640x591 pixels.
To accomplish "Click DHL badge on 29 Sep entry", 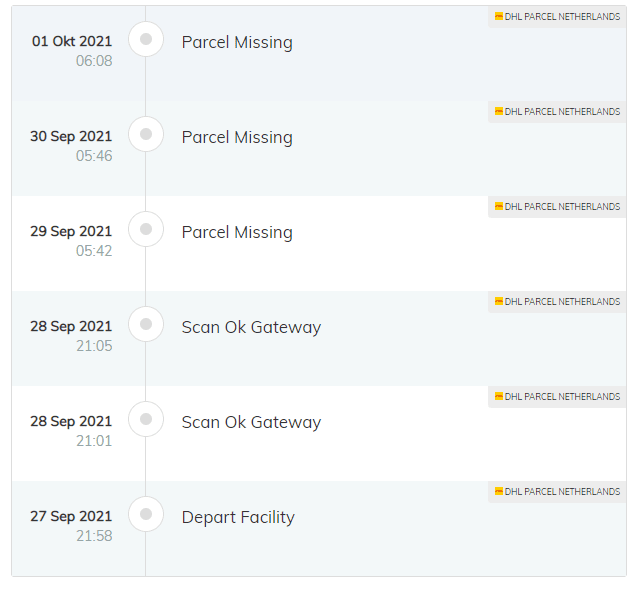I will pyautogui.click(x=557, y=206).
